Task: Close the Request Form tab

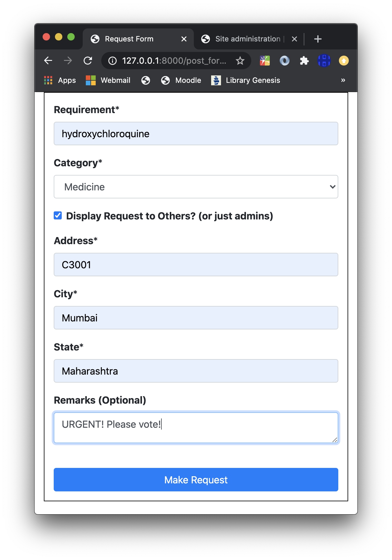Action: (184, 39)
